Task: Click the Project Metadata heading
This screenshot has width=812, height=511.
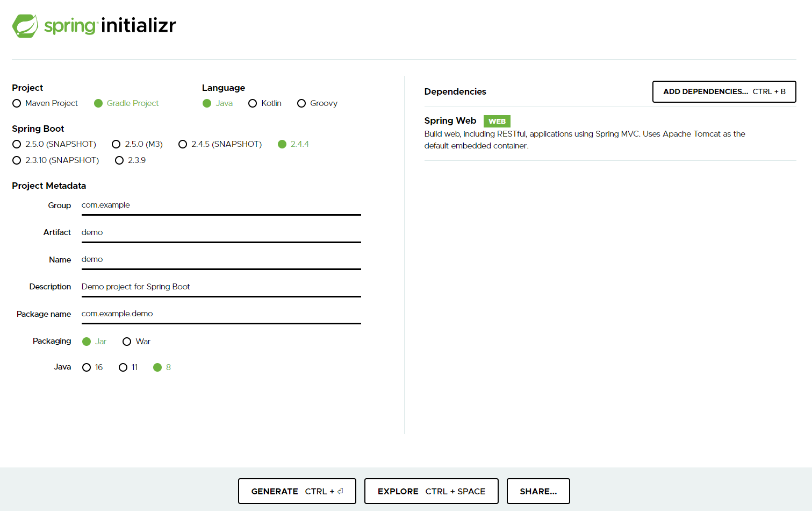Action: [x=49, y=186]
